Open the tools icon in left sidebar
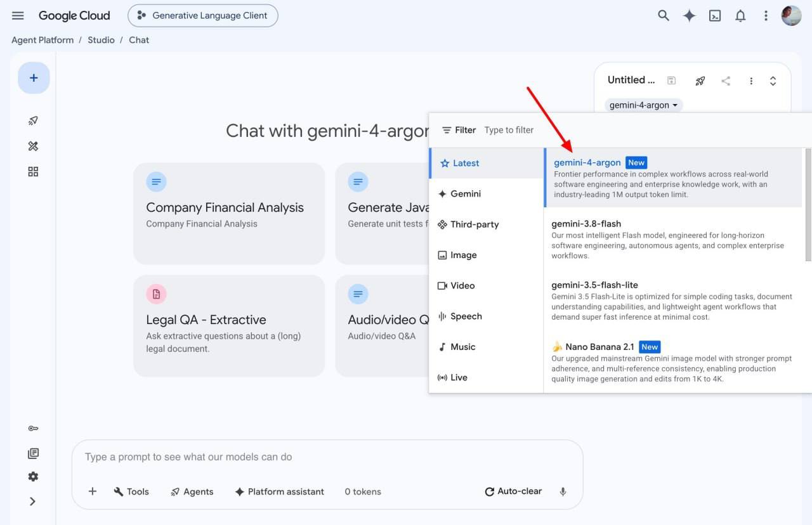812x525 pixels. [34, 146]
